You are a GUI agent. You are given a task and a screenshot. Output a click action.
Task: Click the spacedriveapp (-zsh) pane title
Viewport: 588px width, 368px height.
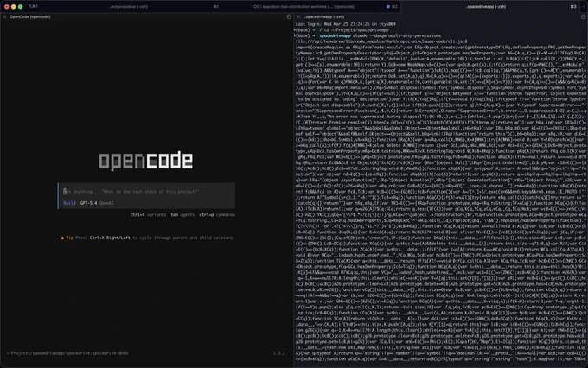324,16
